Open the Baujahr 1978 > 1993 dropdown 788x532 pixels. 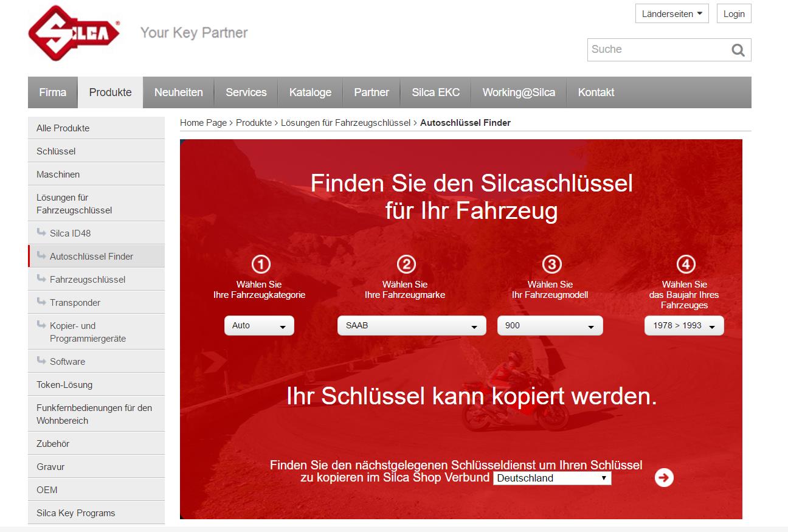point(684,325)
